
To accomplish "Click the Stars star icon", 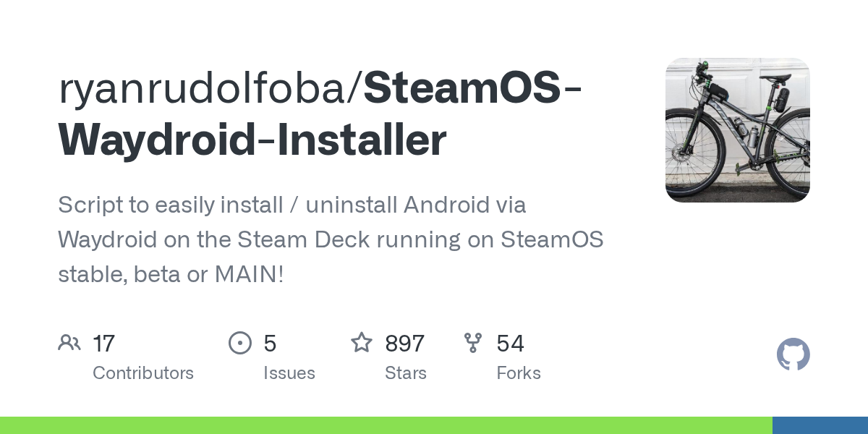I will [362, 343].
